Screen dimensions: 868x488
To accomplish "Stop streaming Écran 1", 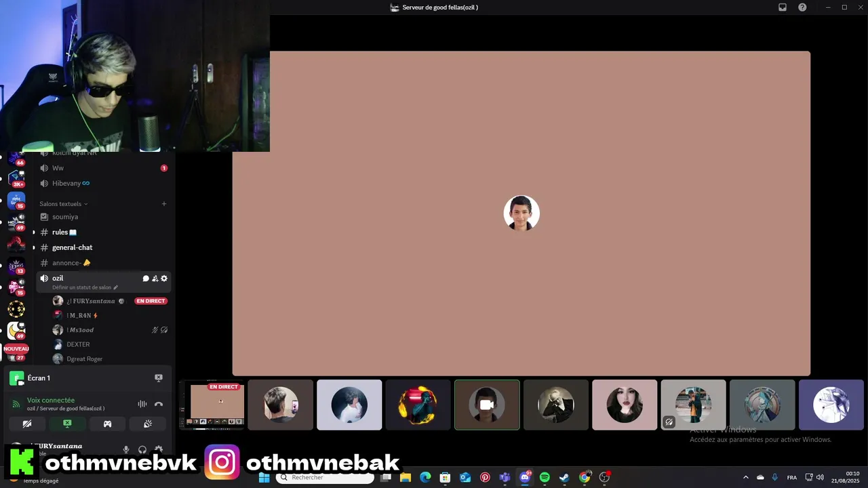I will pos(159,378).
